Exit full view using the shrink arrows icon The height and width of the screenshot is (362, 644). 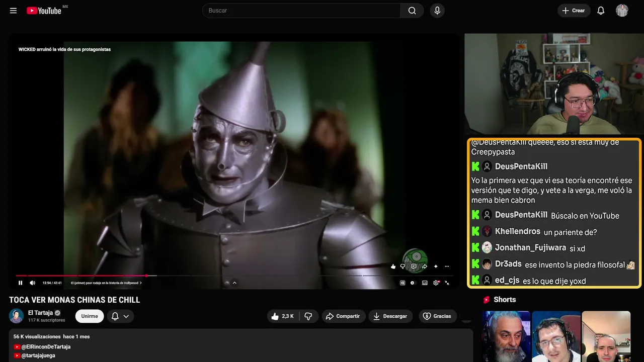coord(447,283)
